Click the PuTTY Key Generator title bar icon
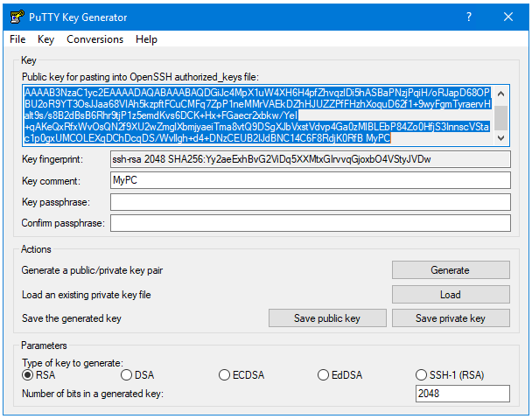Viewport: 532px width, 419px height. [x=15, y=17]
